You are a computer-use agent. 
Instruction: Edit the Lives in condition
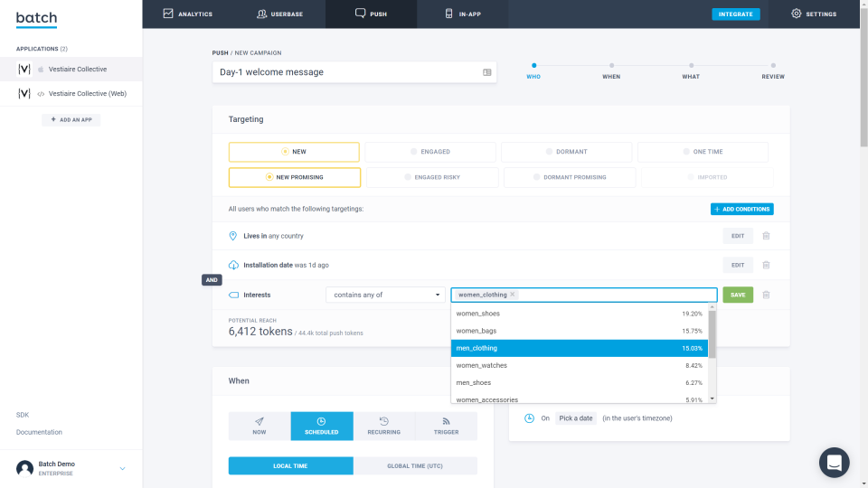tap(738, 236)
